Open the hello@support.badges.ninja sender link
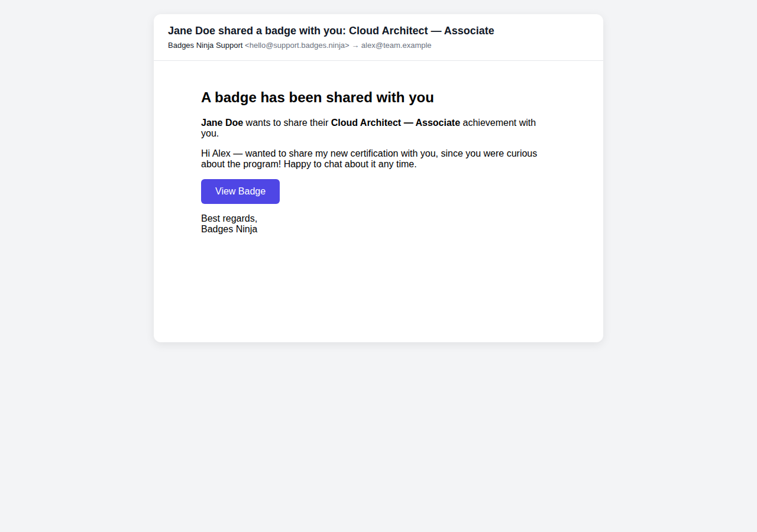This screenshot has width=757, height=532. (297, 46)
